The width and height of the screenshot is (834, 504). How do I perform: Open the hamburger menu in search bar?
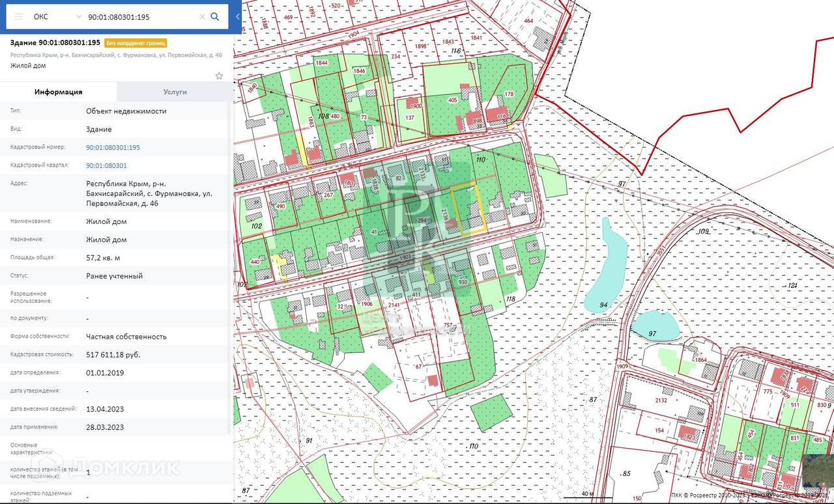[18, 16]
